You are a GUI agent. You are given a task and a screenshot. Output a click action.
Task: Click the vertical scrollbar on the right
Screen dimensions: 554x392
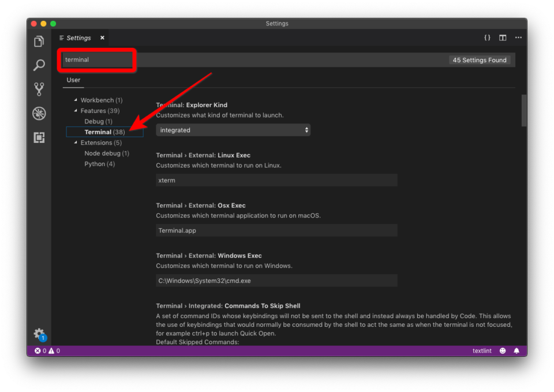tap(524, 110)
